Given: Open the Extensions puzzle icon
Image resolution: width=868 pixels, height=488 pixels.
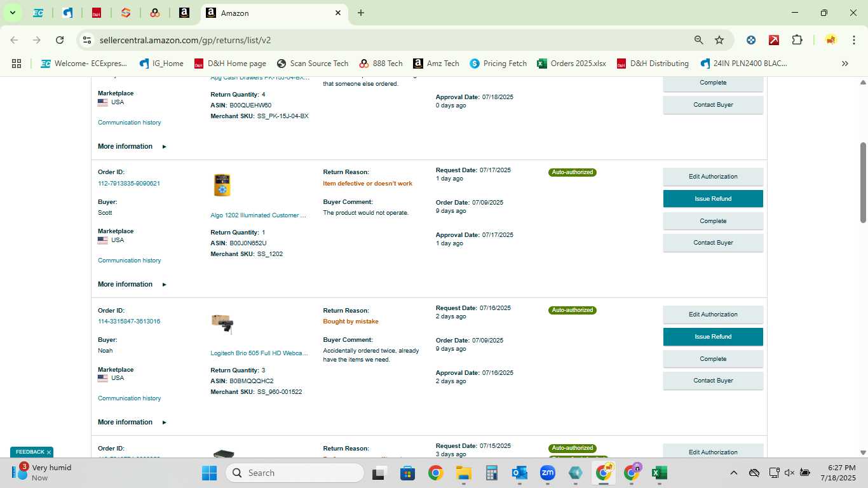Looking at the screenshot, I should [x=797, y=40].
